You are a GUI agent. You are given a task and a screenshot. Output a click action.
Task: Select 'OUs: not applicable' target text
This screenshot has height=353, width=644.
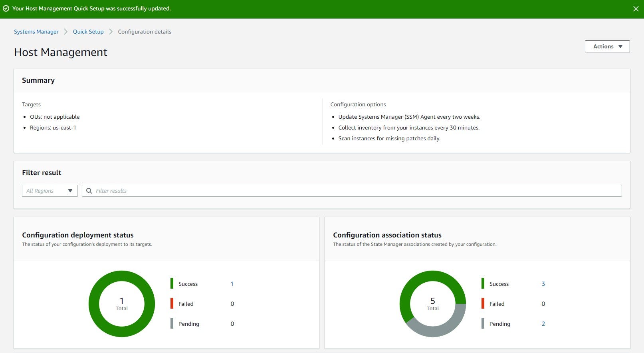tap(55, 117)
